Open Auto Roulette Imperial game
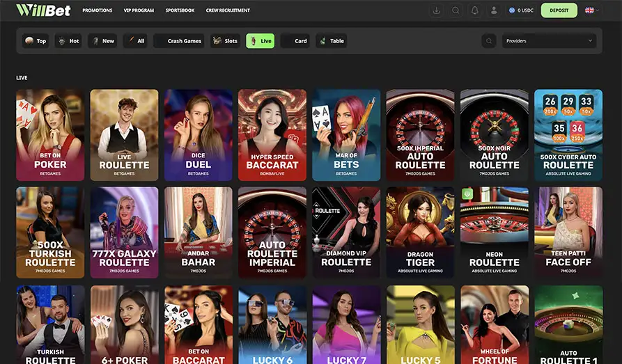Viewport: 622px width, 364px height. click(272, 232)
